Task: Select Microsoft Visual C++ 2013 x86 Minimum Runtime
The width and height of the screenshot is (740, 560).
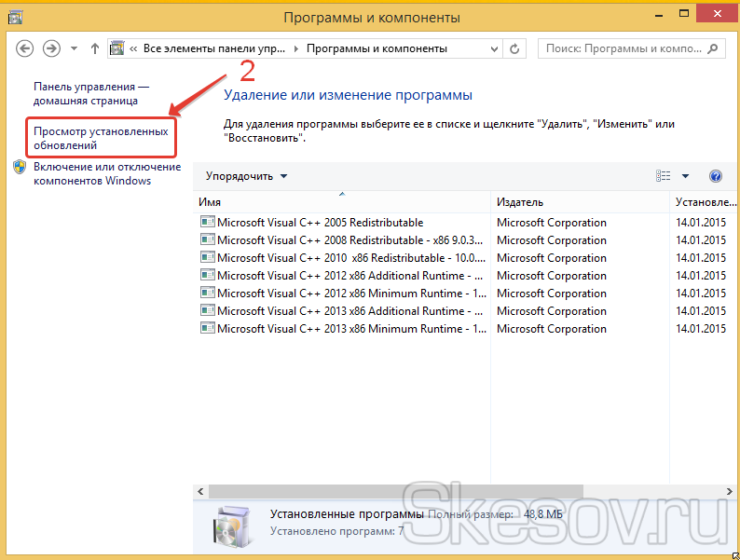Action: [x=349, y=329]
